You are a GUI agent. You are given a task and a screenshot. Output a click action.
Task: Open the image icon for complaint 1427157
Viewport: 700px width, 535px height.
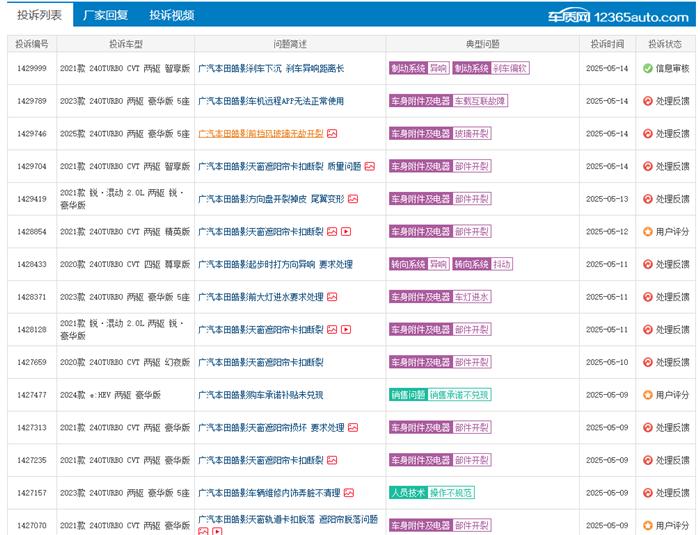(349, 493)
